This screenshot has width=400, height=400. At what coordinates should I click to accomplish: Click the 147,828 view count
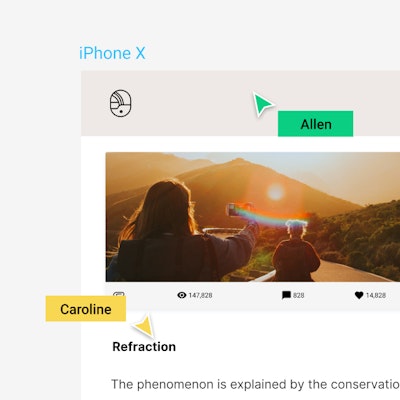pos(200,295)
